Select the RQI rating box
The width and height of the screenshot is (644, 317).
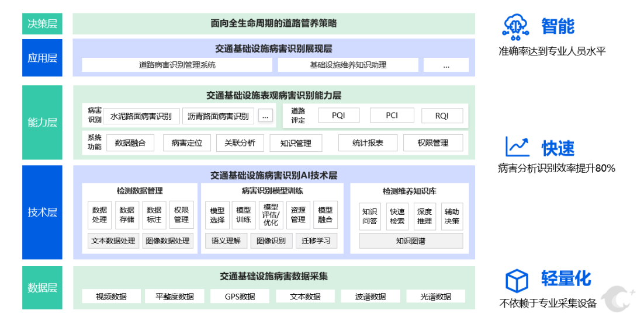point(442,115)
